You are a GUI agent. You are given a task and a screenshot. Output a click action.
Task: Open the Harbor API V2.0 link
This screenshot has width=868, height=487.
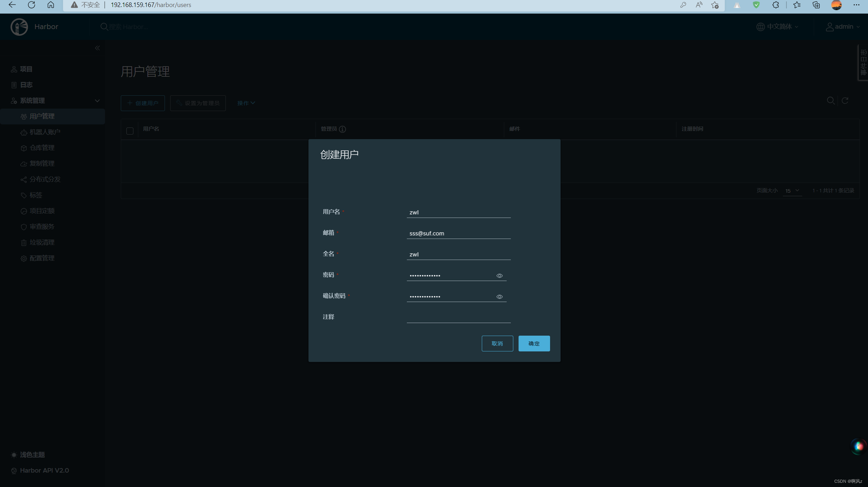click(x=44, y=470)
